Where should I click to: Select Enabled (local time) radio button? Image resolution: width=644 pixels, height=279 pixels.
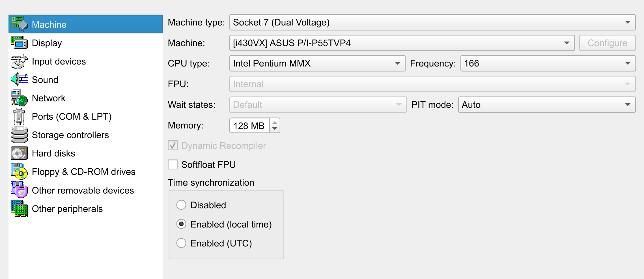click(181, 224)
